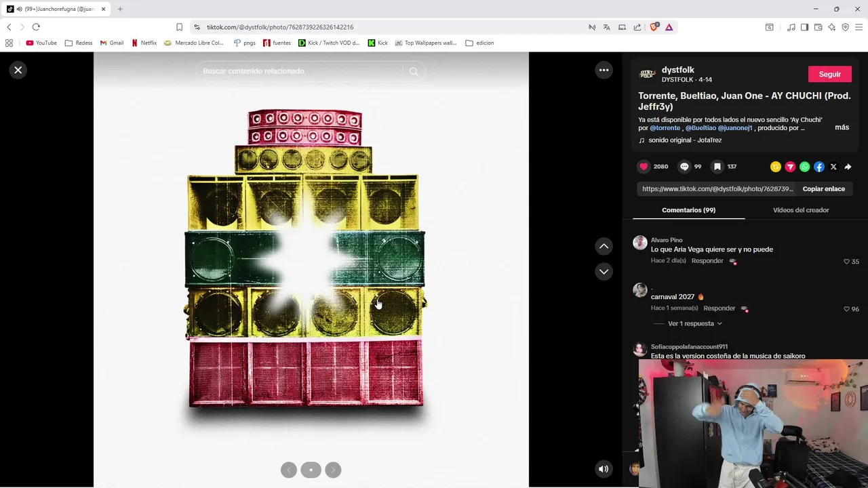Reply to the carnaval 2027 comment
The width and height of the screenshot is (868, 488).
pos(719,308)
